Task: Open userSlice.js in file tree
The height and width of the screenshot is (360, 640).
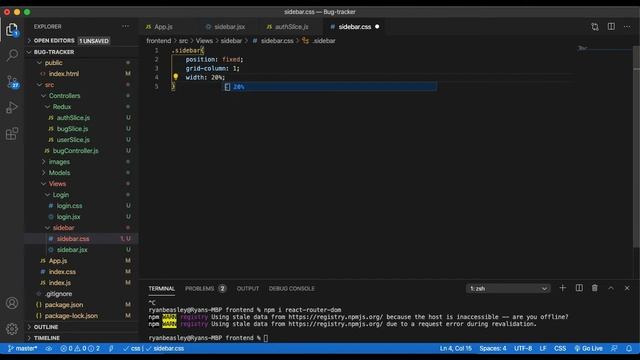Action: pyautogui.click(x=73, y=140)
